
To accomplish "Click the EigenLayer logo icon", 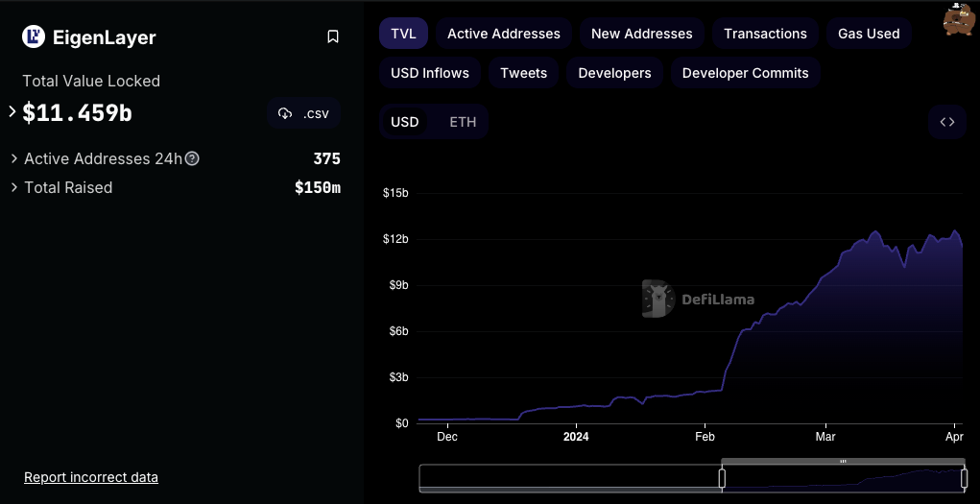I will (x=34, y=36).
